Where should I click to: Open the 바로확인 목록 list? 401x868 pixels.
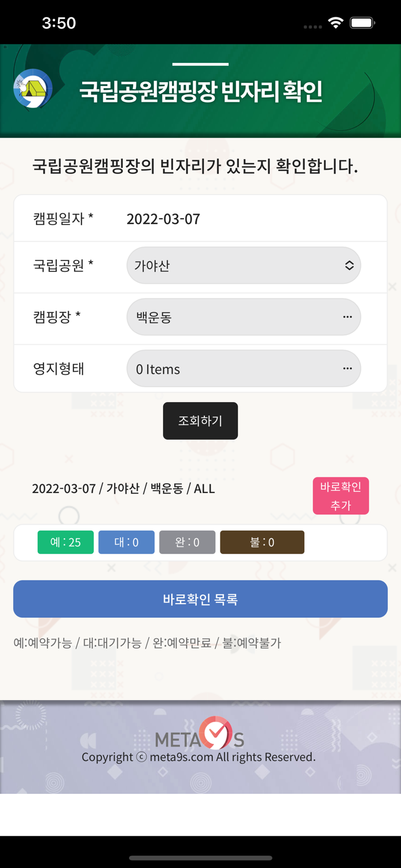pos(200,599)
